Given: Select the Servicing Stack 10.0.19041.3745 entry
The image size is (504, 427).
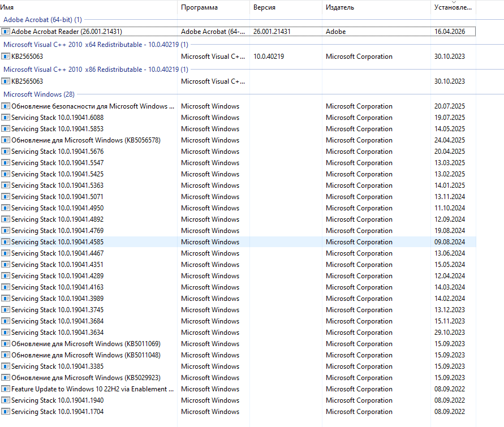Looking at the screenshot, I should [x=58, y=310].
